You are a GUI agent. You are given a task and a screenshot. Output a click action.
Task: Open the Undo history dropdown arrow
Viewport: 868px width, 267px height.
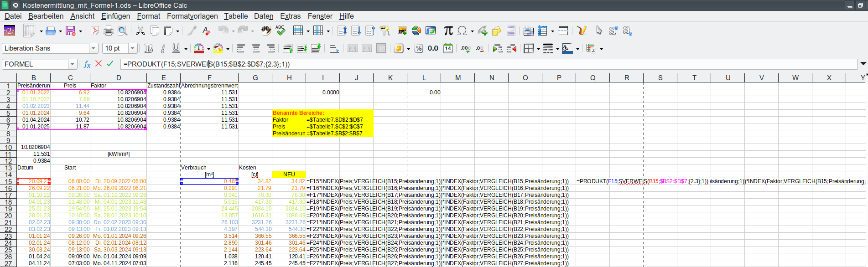233,31
